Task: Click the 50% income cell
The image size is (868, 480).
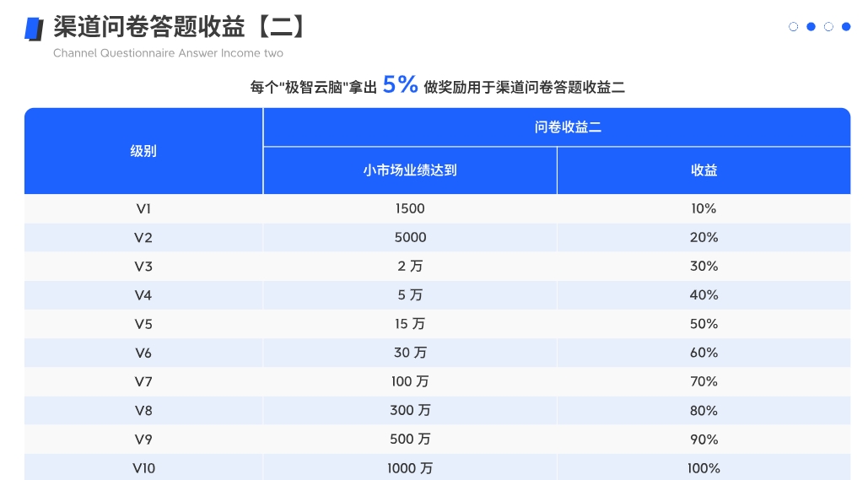Action: point(704,324)
